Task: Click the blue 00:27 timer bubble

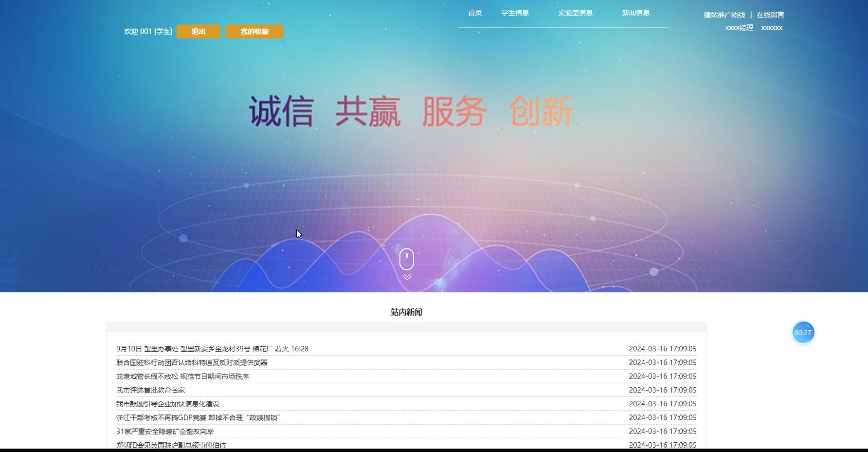Action: (804, 332)
